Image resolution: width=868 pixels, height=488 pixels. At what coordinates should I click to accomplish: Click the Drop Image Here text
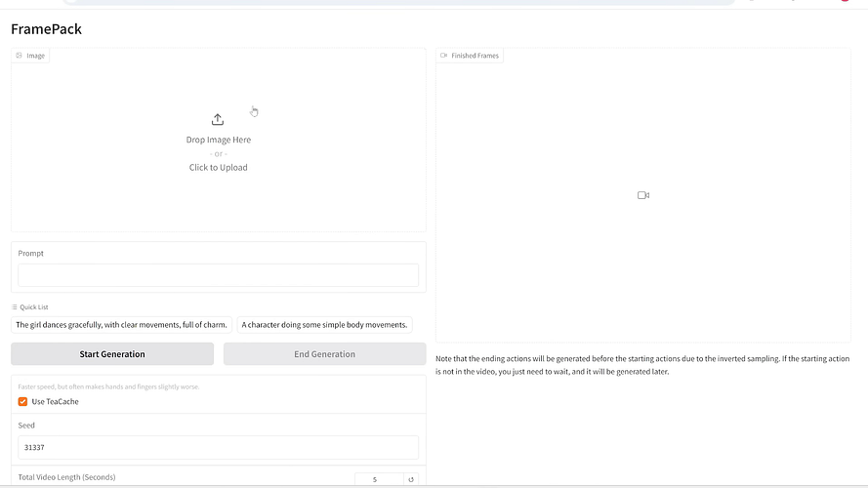pyautogui.click(x=218, y=140)
